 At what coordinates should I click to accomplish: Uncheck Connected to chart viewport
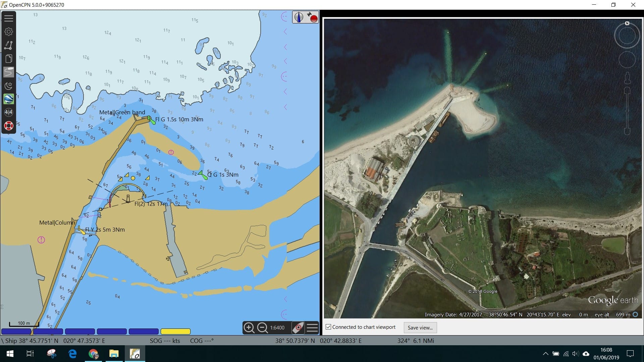pyautogui.click(x=329, y=327)
